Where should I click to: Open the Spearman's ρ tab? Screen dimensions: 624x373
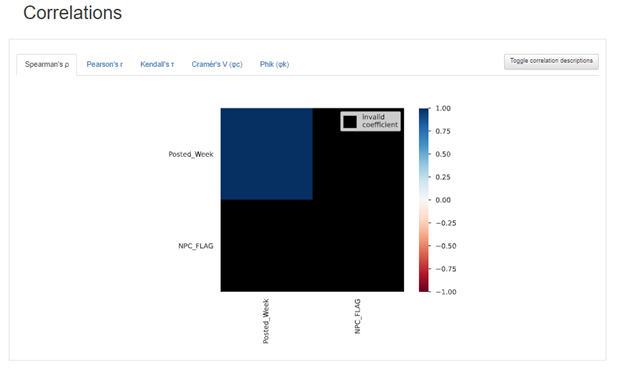pyautogui.click(x=47, y=64)
